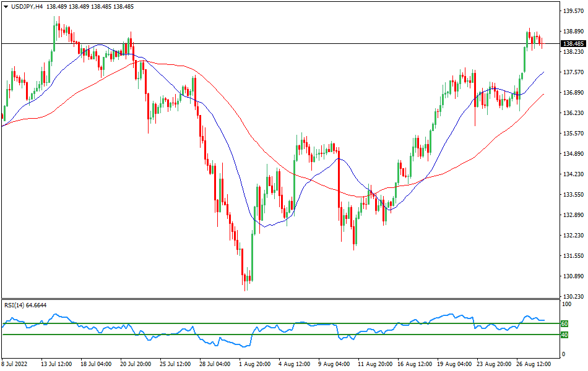
Task: Click the 16 Aug 12:00 date label
Action: [x=415, y=365]
